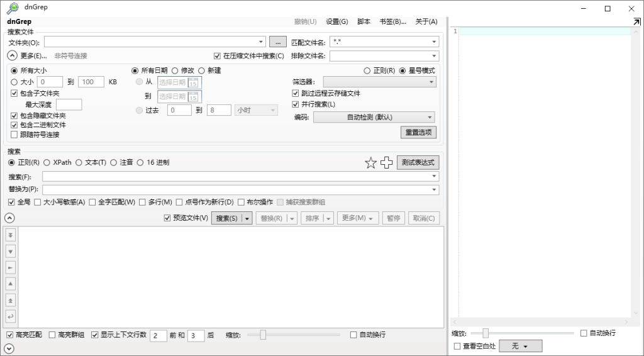The width and height of the screenshot is (644, 356).
Task: Click the dnGrep magnifier app icon
Action: coord(13,8)
